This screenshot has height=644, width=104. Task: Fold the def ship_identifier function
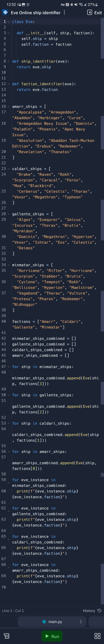pyautogui.click(x=9, y=61)
